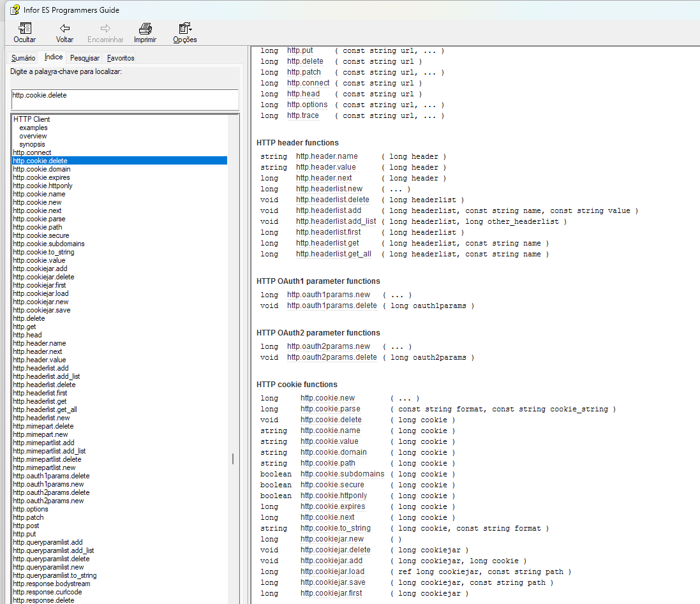Select http.post in the index list
This screenshot has width=700, height=604.
[x=26, y=526]
